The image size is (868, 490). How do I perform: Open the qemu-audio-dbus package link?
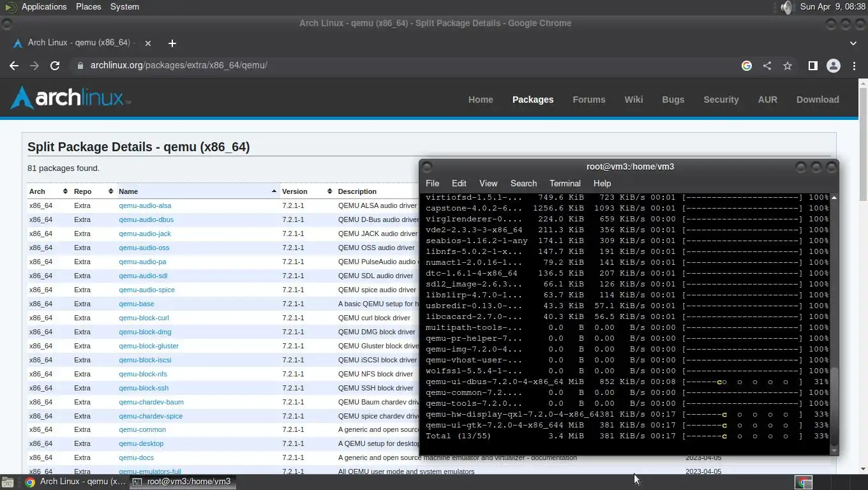146,219
